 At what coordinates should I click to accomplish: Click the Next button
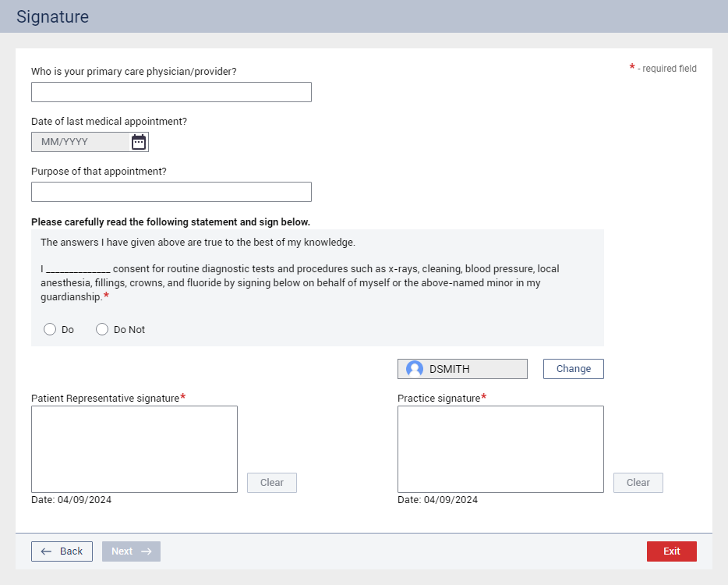point(131,551)
